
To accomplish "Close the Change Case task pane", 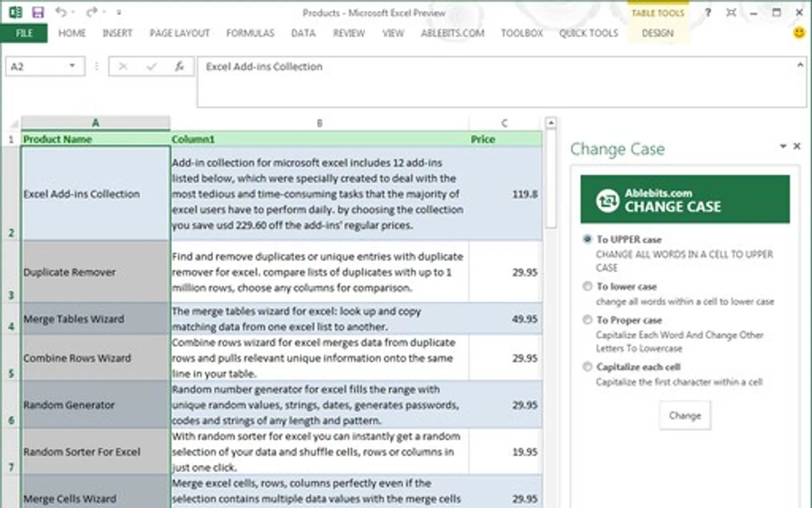I will point(797,146).
